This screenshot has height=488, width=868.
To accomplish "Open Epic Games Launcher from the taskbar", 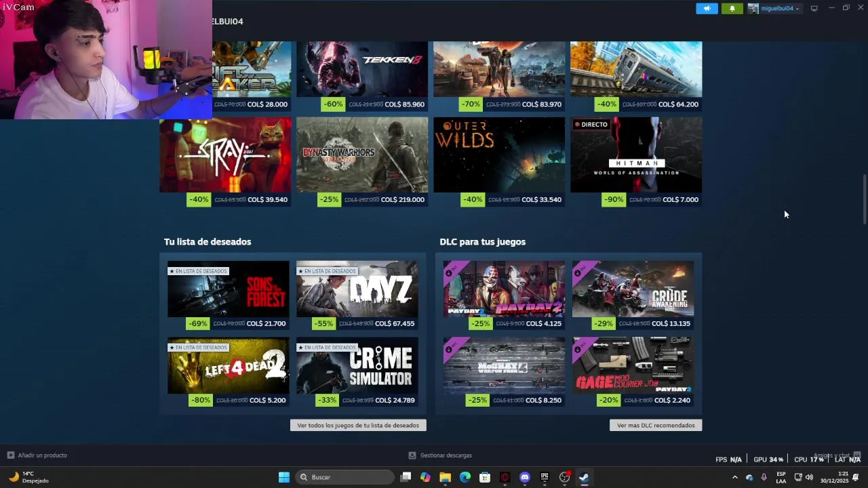I will [x=545, y=477].
